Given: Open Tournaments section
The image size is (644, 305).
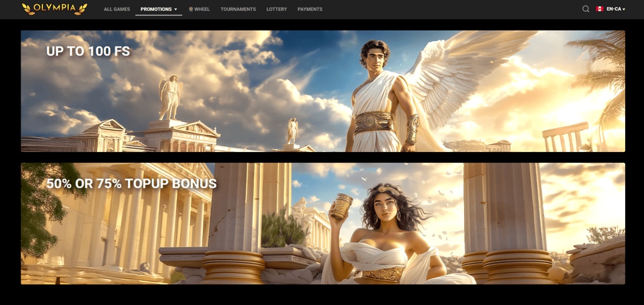Looking at the screenshot, I should [238, 9].
